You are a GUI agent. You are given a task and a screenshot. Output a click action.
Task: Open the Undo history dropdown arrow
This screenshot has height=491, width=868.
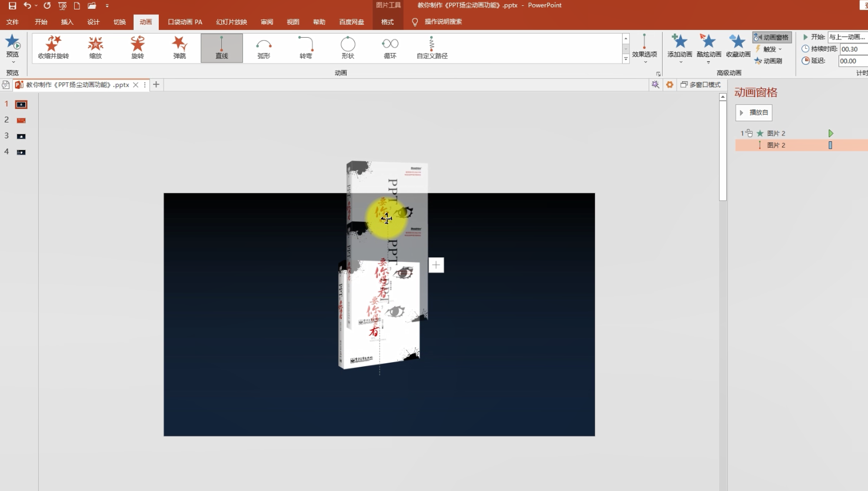click(36, 5)
